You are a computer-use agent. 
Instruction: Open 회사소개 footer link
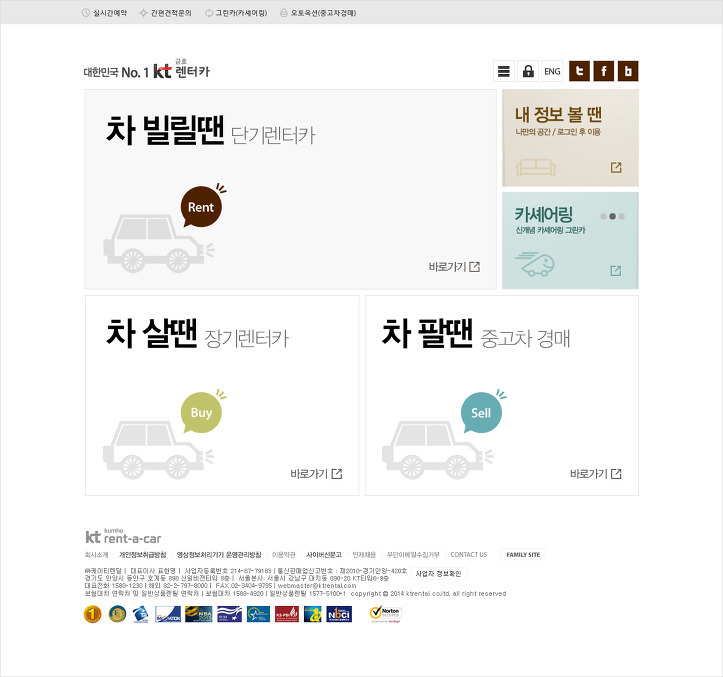96,555
